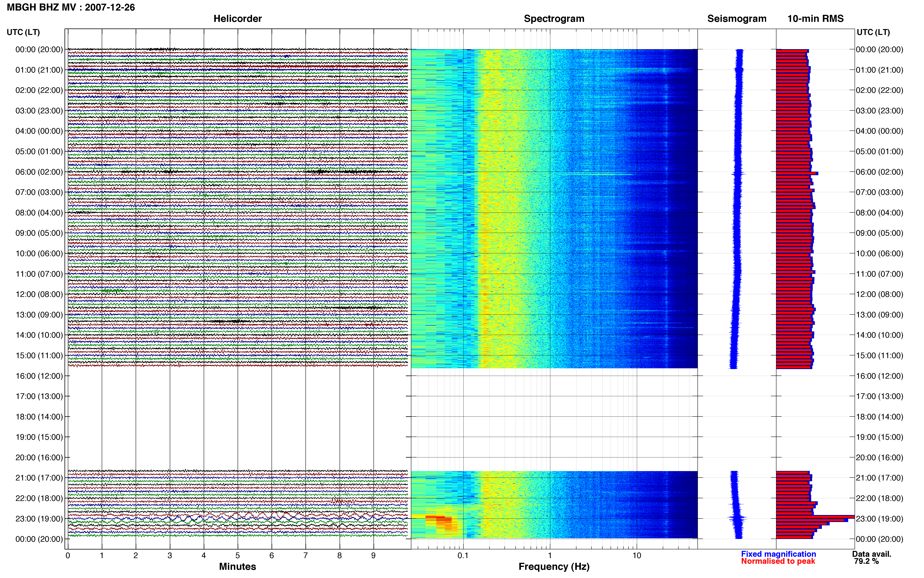Click minutes axis tick label '0'
The height and width of the screenshot is (578, 924).
(68, 556)
